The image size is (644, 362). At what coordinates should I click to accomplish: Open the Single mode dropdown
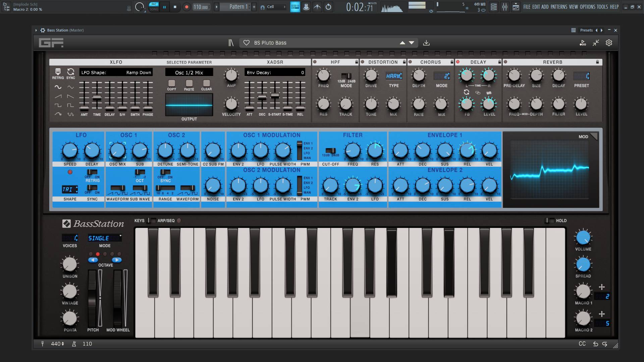click(x=105, y=238)
